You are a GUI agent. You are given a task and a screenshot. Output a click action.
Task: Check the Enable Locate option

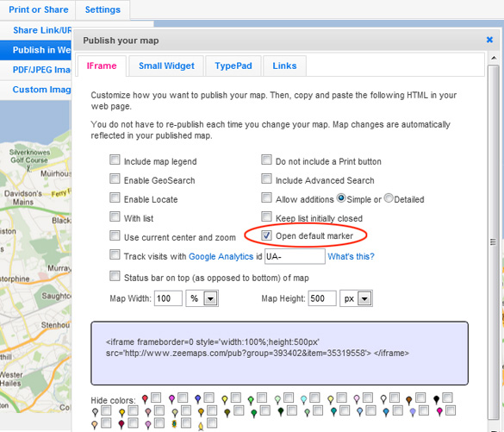[x=115, y=197]
